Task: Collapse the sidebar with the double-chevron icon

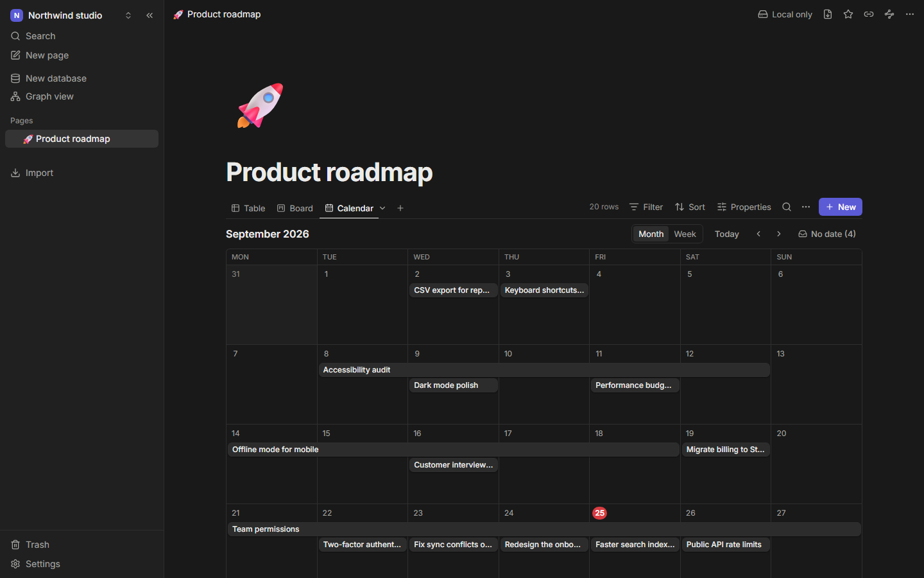Action: (x=150, y=15)
